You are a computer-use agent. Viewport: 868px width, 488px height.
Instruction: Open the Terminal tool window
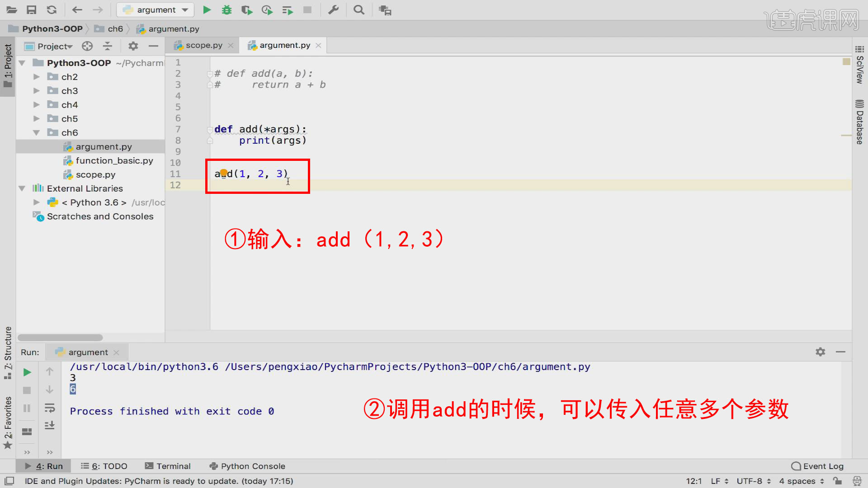[x=173, y=466]
